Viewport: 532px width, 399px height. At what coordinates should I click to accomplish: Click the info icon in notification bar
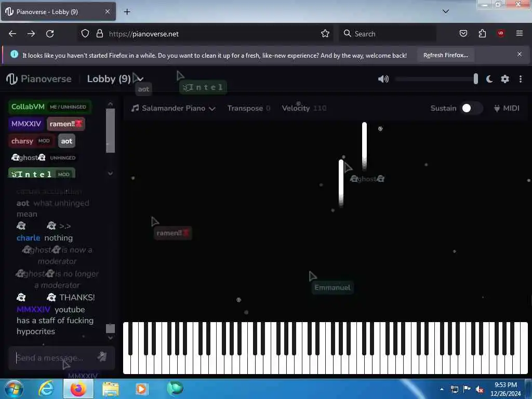coord(14,54)
